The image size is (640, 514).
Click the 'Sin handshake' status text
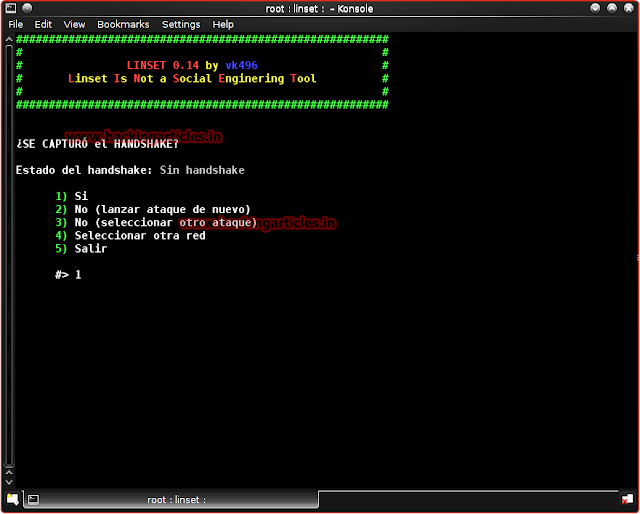click(x=202, y=170)
